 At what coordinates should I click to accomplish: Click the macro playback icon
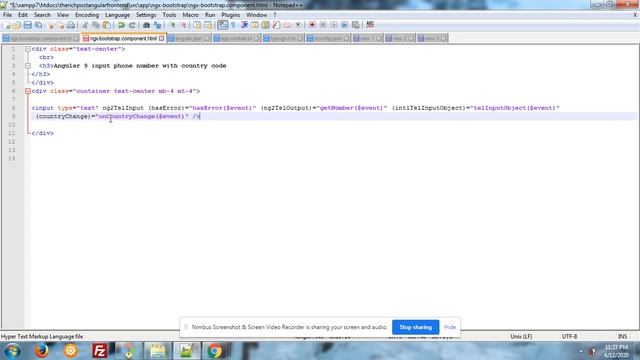click(x=334, y=25)
